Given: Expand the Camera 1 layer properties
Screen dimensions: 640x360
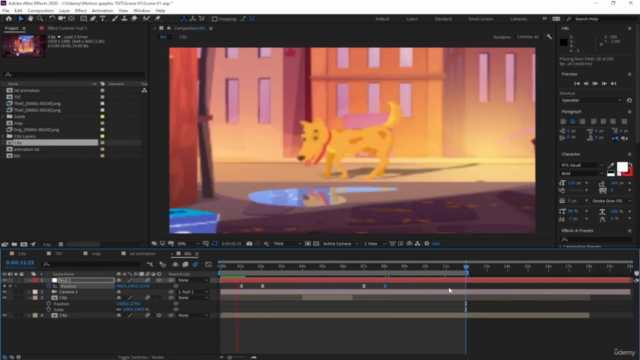Looking at the screenshot, I should point(29,292).
